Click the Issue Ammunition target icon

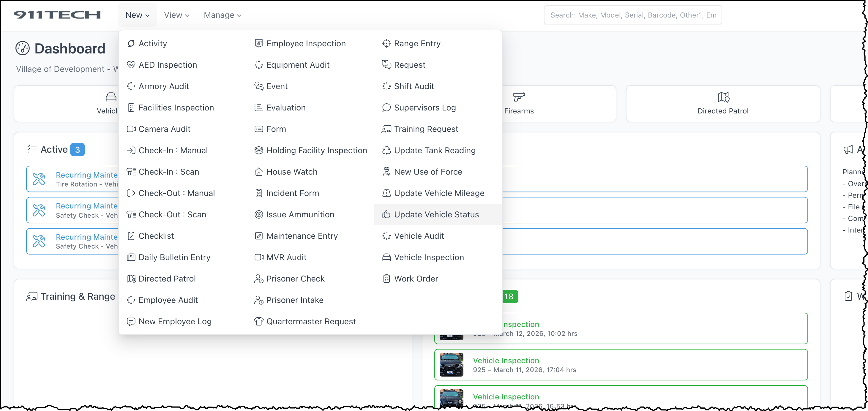[x=258, y=215]
